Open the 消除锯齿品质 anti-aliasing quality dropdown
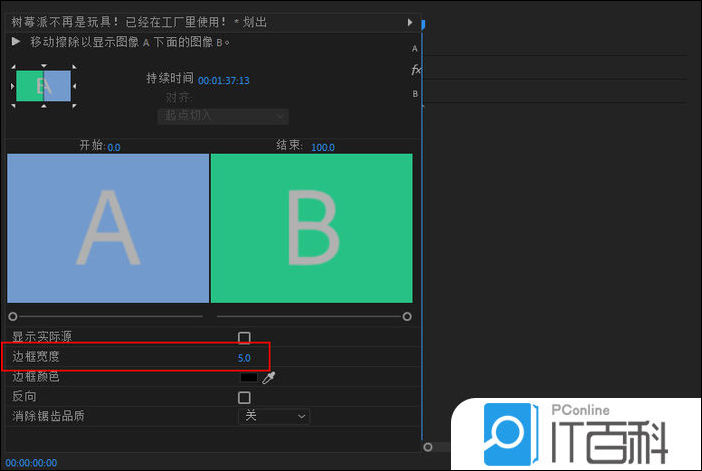Viewport: 702px width, 471px height. (x=274, y=416)
